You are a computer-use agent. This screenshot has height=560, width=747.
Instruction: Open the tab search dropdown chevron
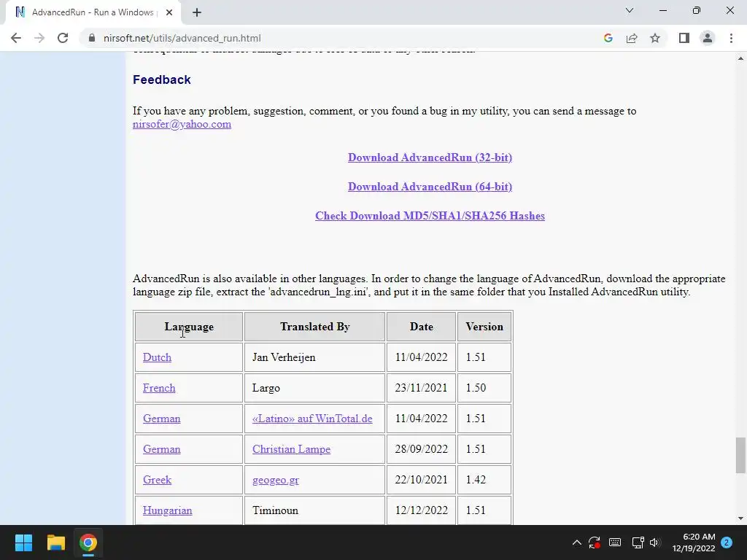tap(630, 10)
